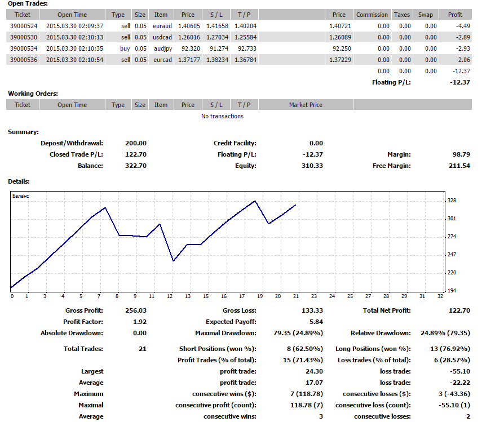The width and height of the screenshot is (504, 422).
Task: Click the eurcad item cell
Action: [x=162, y=60]
